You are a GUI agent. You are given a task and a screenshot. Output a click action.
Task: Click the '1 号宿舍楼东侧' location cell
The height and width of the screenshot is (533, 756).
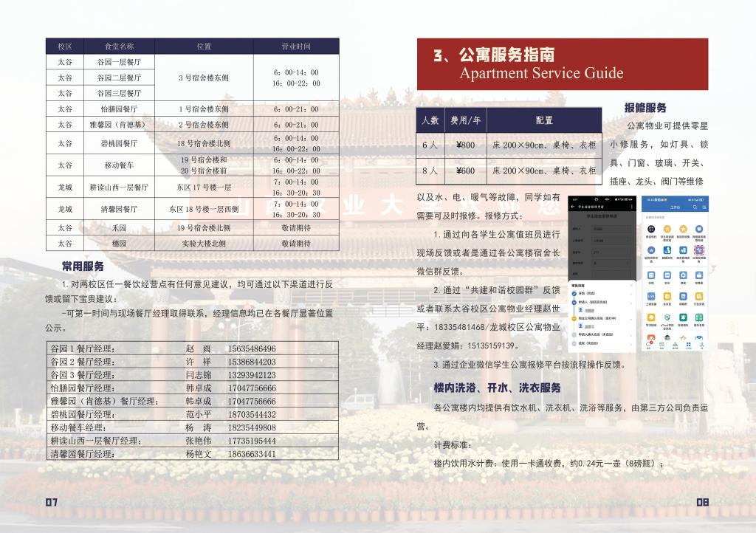coord(204,109)
